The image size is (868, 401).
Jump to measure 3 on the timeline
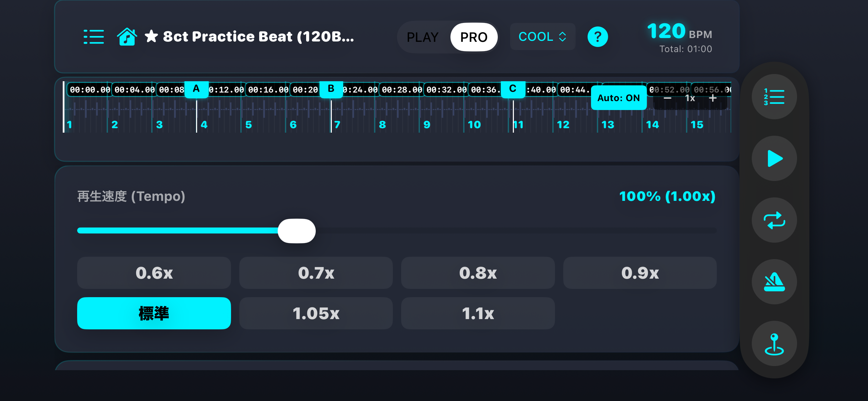(159, 124)
